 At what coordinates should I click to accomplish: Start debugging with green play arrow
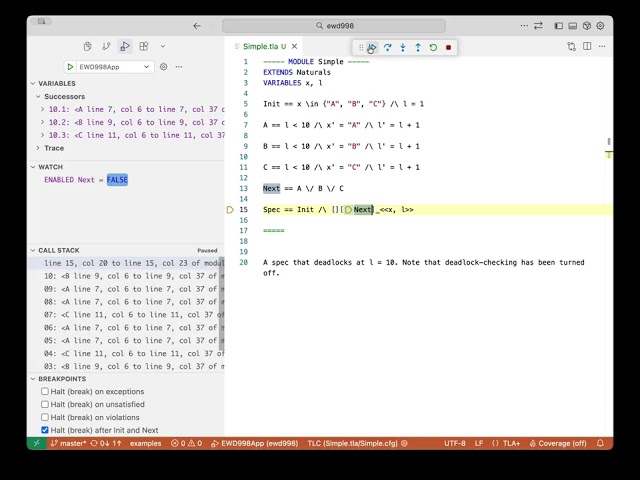(x=70, y=67)
